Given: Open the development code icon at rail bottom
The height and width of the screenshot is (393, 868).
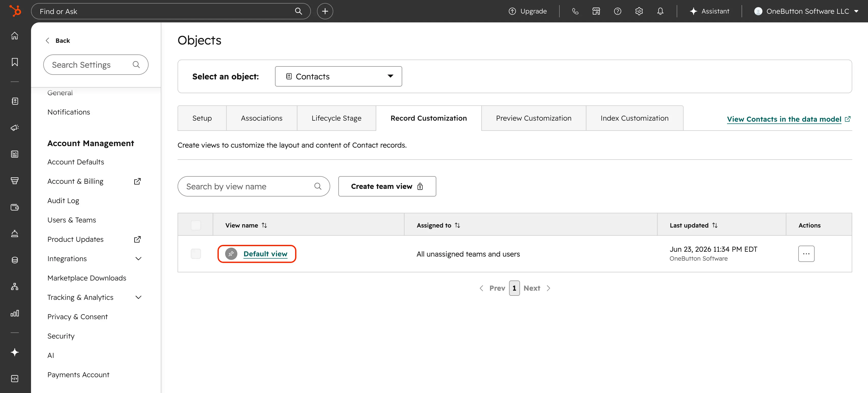Looking at the screenshot, I should pyautogui.click(x=15, y=379).
